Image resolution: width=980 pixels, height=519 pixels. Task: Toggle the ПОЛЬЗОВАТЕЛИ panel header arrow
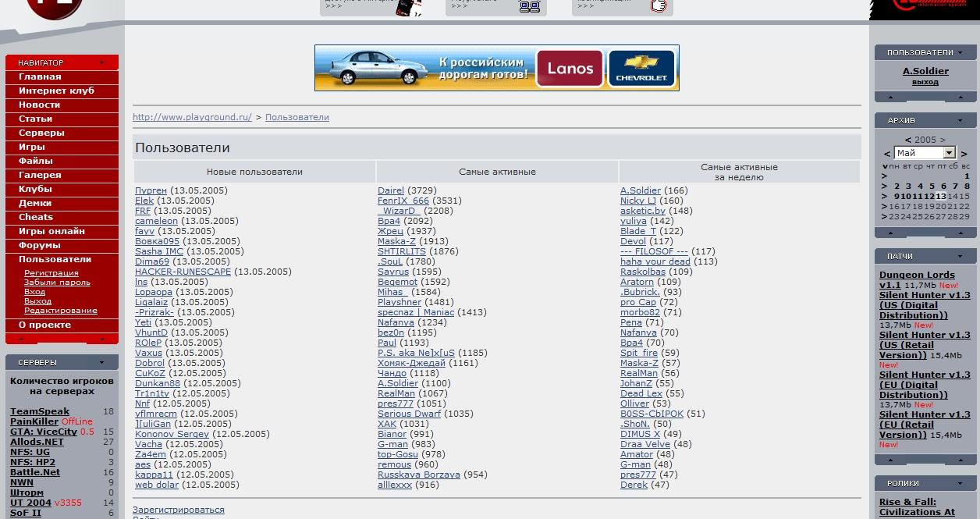click(x=960, y=52)
